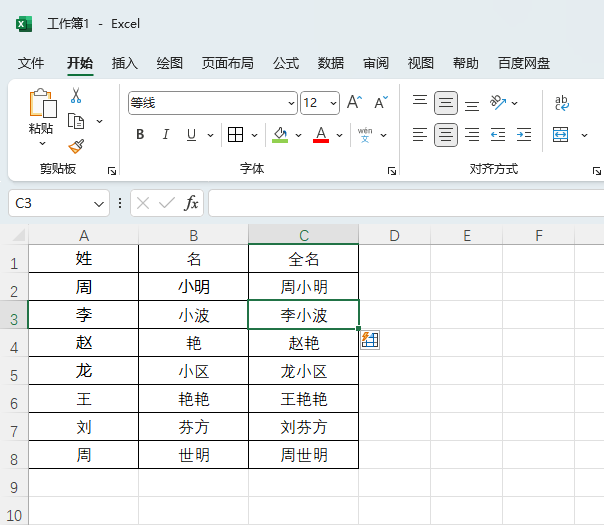604x525 pixels.
Task: Select header cell 全名
Action: coord(304,259)
